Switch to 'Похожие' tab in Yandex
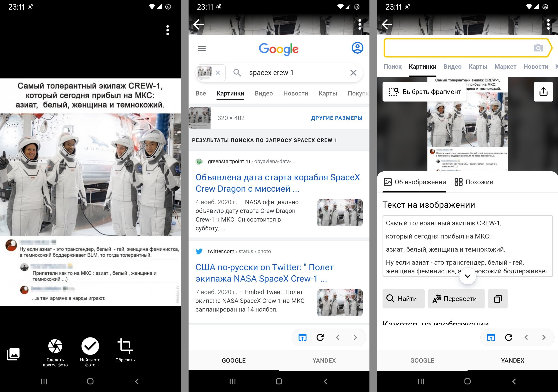Screen dimensions: 558x392 (x=474, y=182)
